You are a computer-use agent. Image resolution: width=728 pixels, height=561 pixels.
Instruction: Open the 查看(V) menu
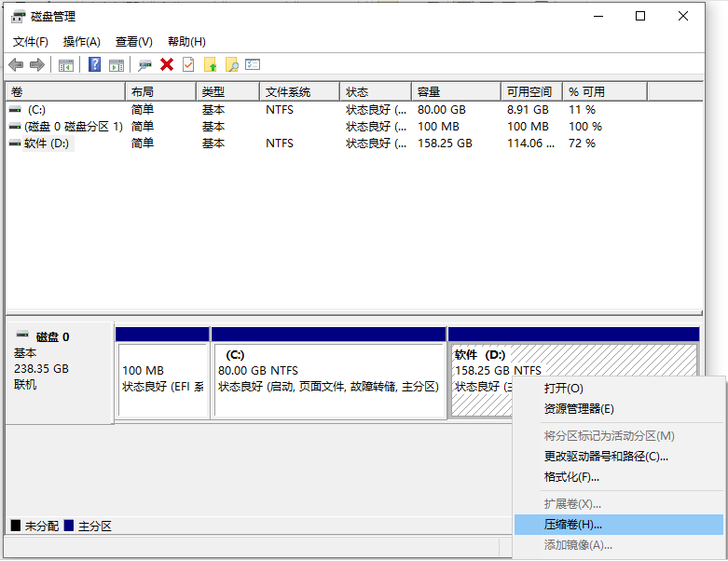[133, 42]
